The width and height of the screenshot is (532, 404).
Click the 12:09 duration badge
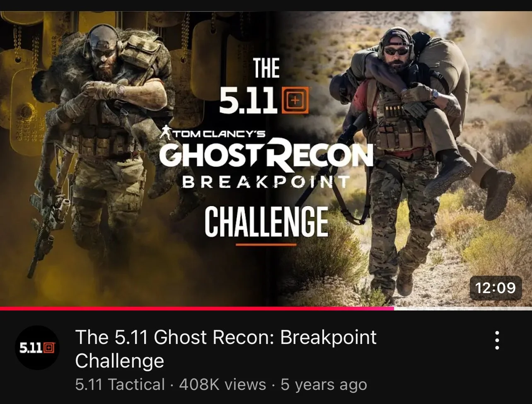tap(496, 288)
